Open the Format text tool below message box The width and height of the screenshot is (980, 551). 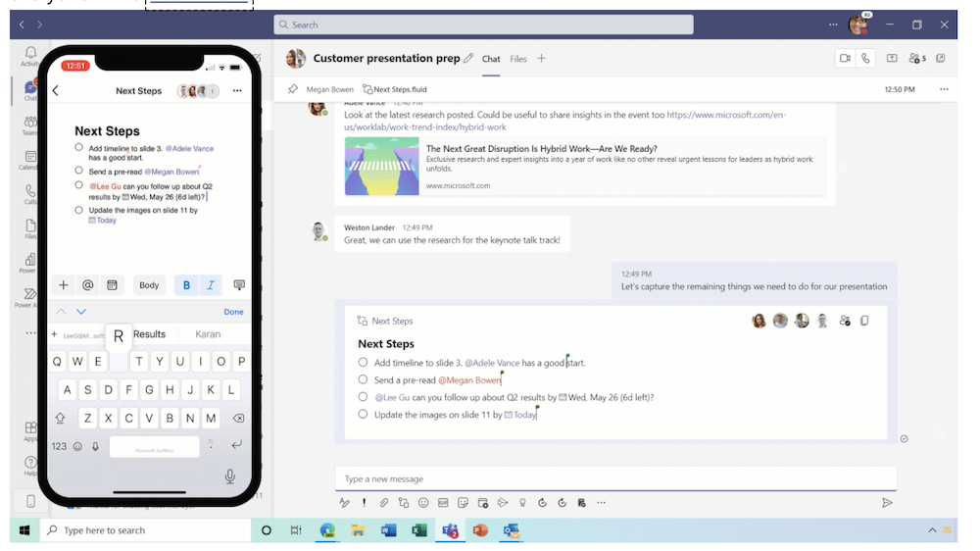pos(344,503)
